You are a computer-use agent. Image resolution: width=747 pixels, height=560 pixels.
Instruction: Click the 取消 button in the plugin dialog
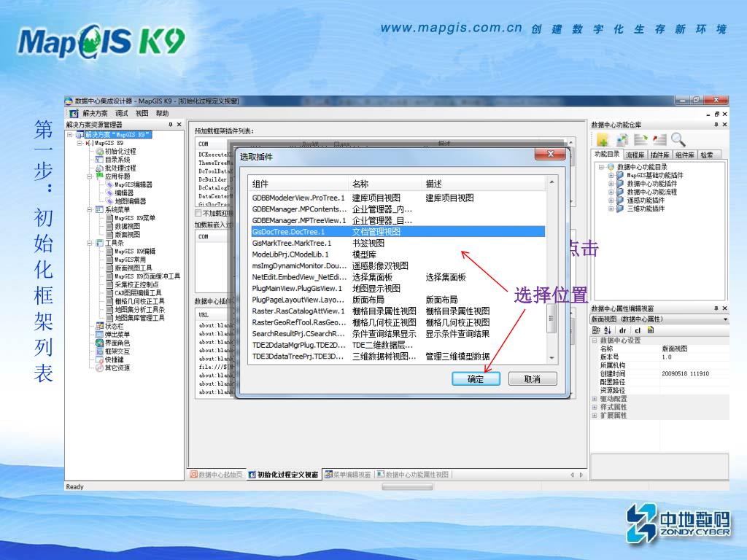coord(532,378)
